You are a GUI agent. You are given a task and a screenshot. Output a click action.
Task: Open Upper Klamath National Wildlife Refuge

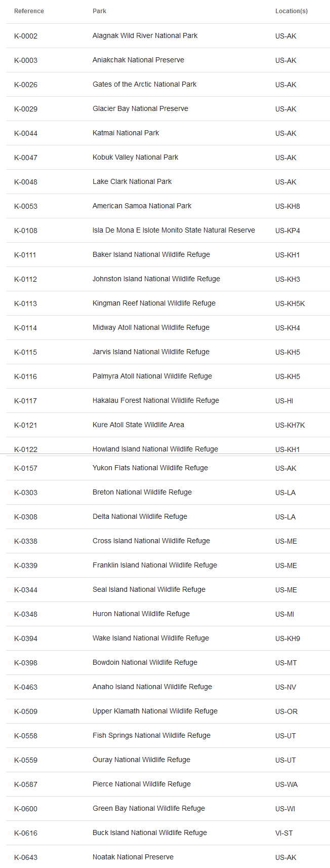[155, 711]
